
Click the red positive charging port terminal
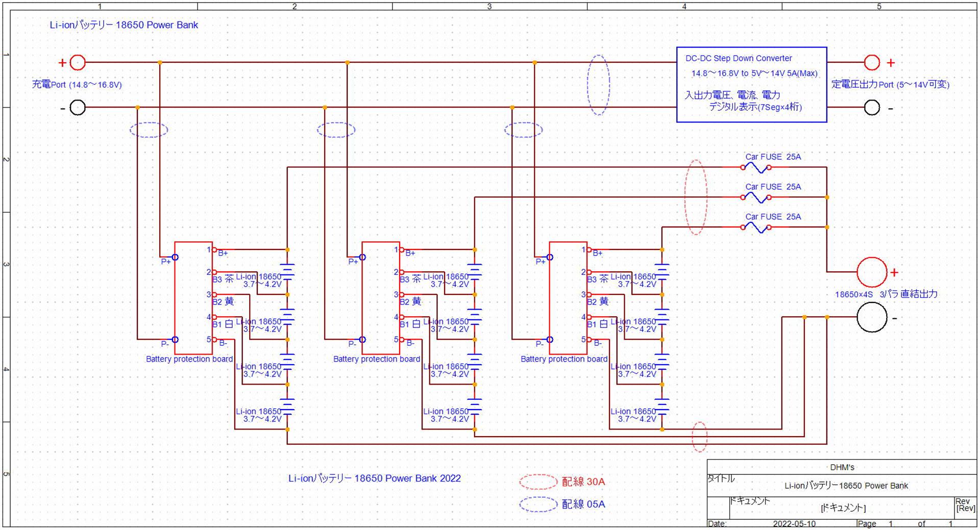77,63
